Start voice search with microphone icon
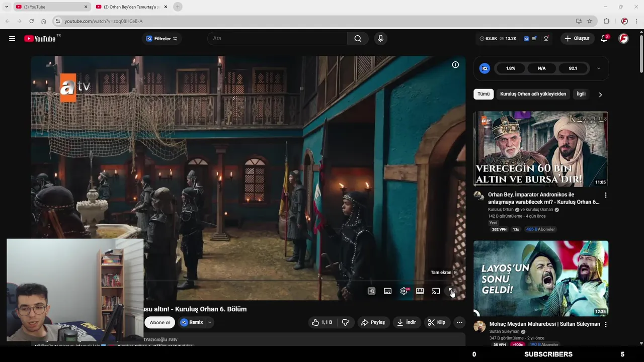Viewport: 644px width, 362px height. coord(380,39)
